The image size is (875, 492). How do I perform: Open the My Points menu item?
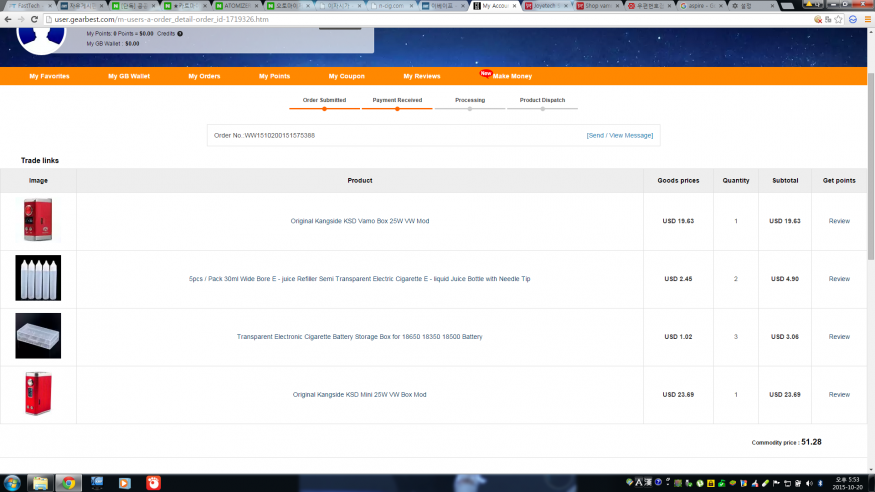[x=275, y=76]
